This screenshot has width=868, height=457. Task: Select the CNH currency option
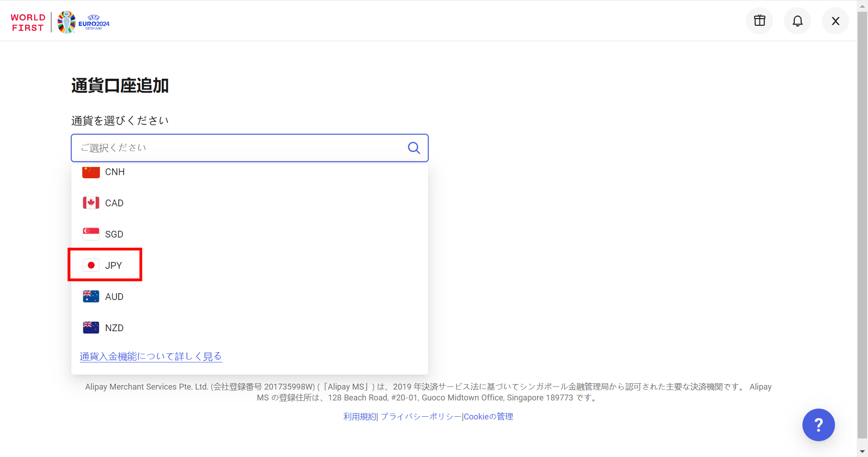click(115, 172)
